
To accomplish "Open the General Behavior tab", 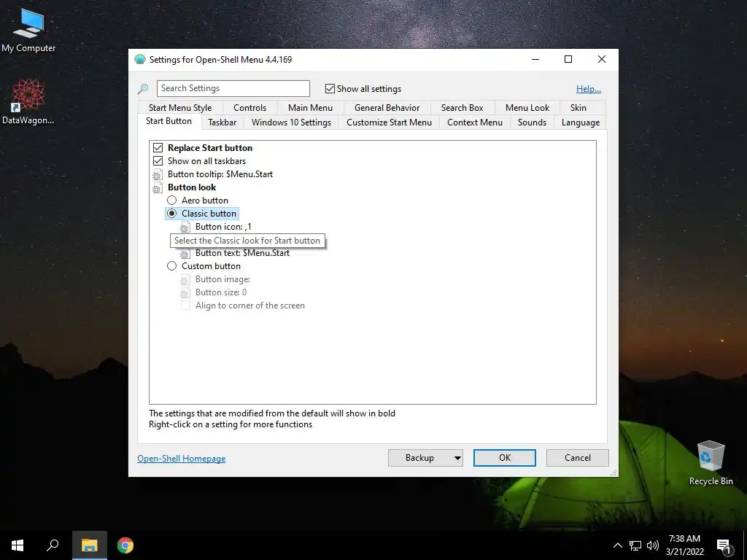I will [x=387, y=108].
